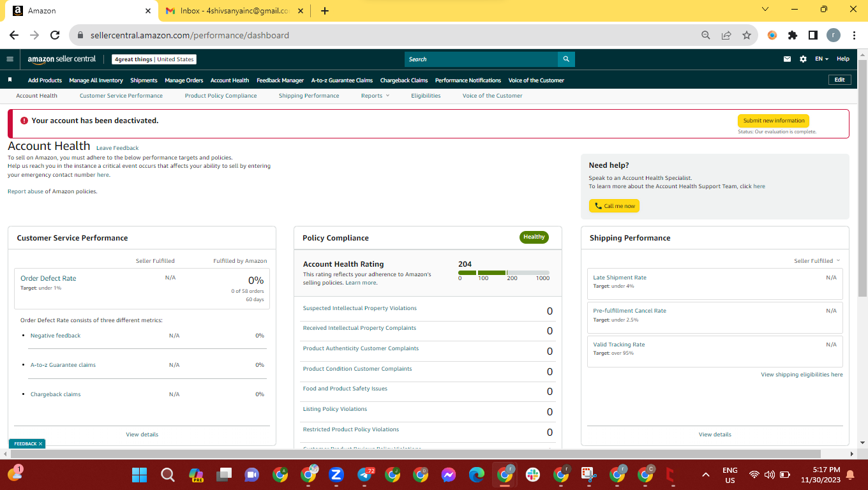Open the 4great things United States account switcher
The image size is (868, 490).
click(154, 59)
